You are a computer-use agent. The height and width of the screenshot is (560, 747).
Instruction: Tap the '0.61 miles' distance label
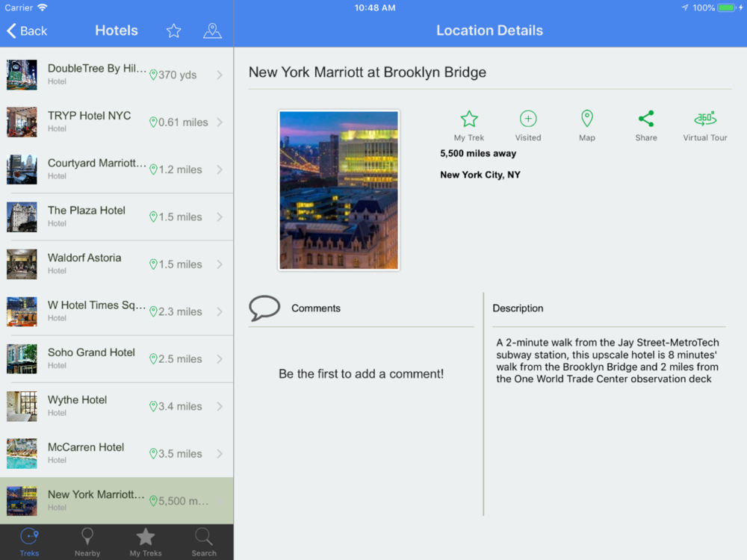pos(183,122)
